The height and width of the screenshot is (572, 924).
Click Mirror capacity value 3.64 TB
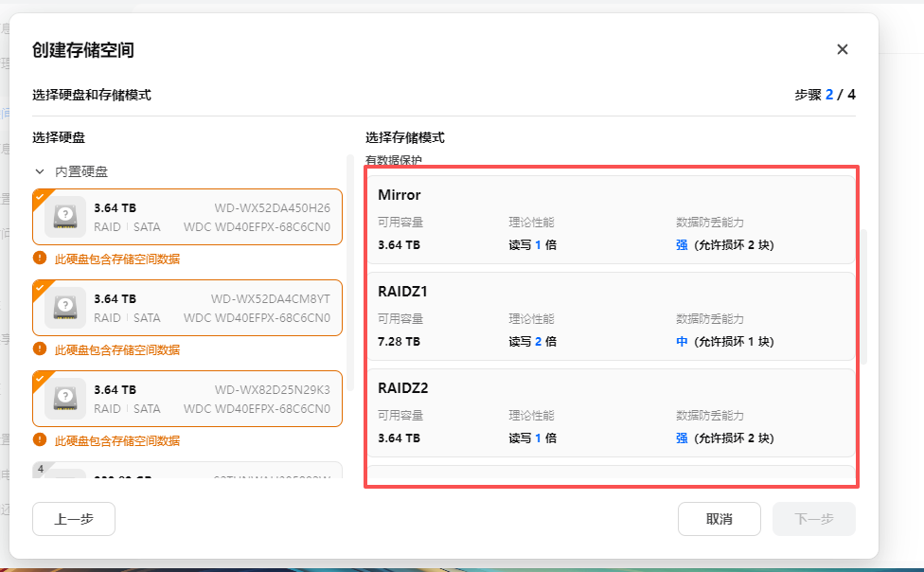click(399, 244)
